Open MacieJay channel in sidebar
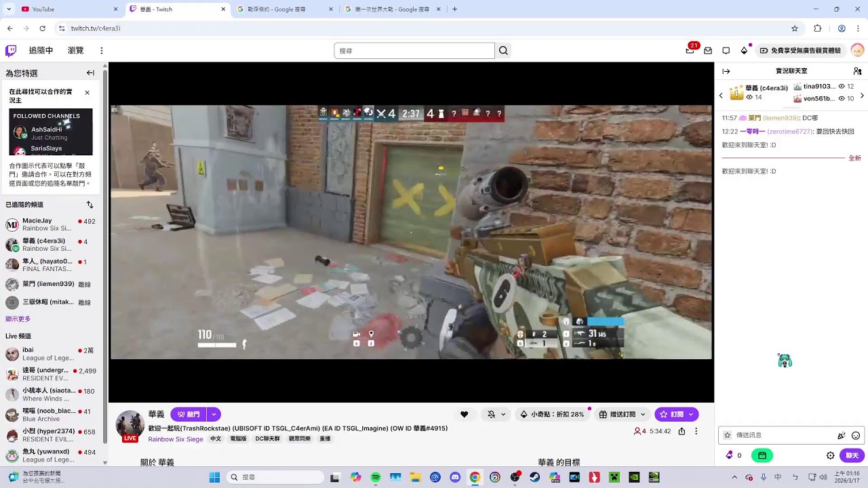 (52, 224)
